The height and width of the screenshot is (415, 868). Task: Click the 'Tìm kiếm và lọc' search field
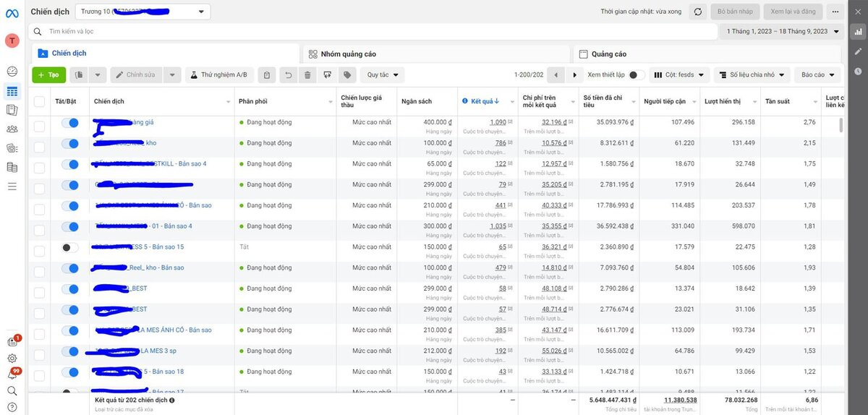373,32
